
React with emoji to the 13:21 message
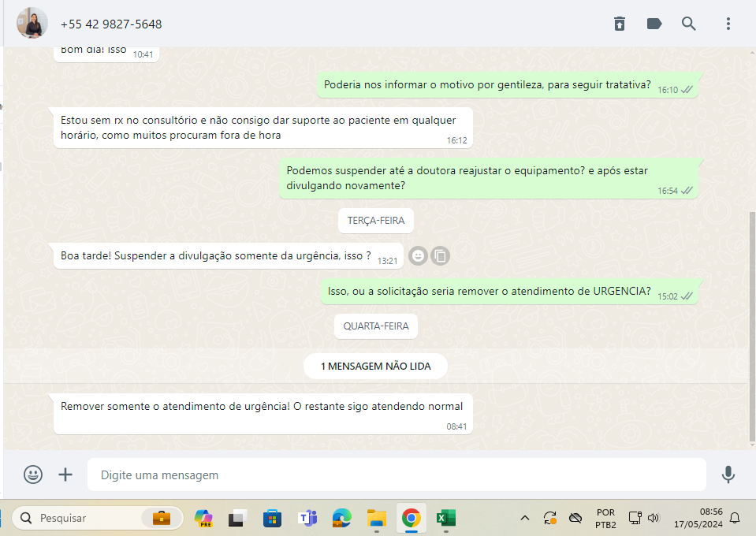[419, 255]
